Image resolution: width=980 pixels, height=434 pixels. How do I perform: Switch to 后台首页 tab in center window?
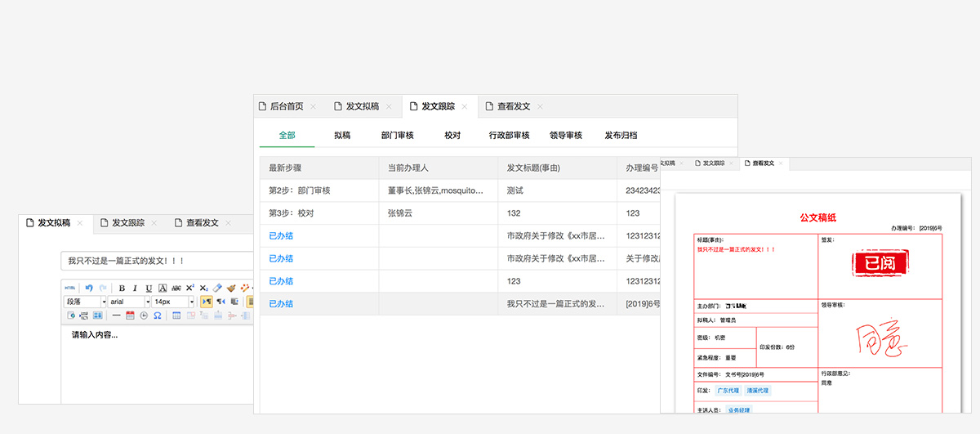287,106
